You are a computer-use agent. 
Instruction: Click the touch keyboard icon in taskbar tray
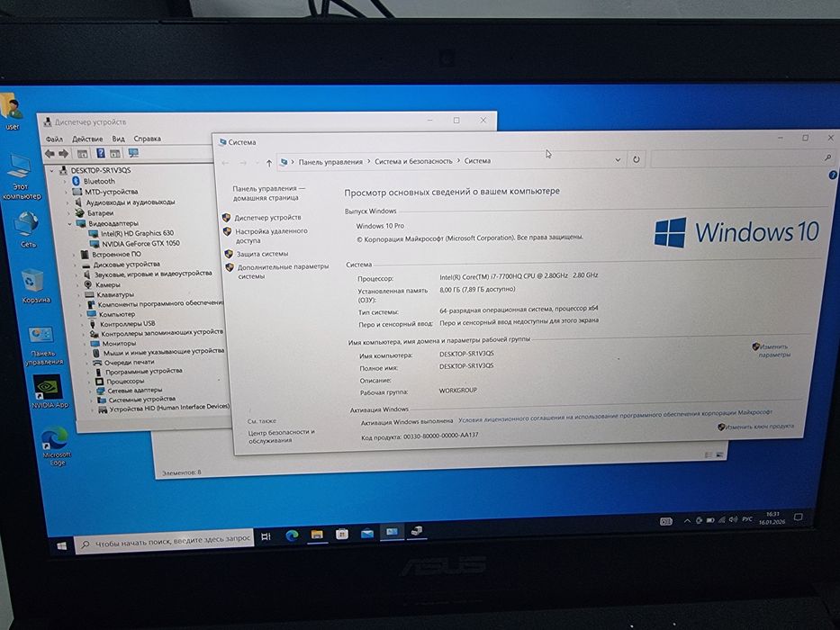click(x=665, y=522)
